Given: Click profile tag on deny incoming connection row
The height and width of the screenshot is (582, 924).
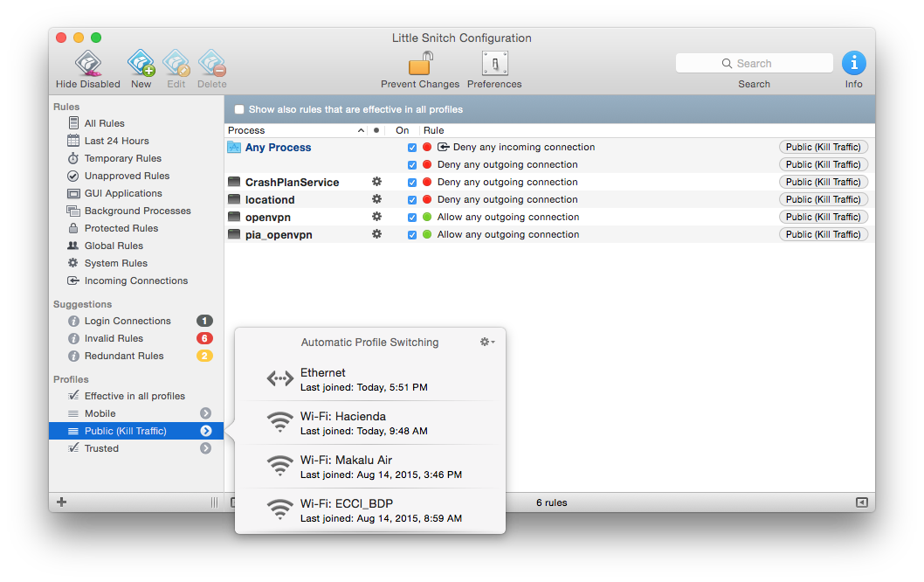Looking at the screenshot, I should [824, 148].
